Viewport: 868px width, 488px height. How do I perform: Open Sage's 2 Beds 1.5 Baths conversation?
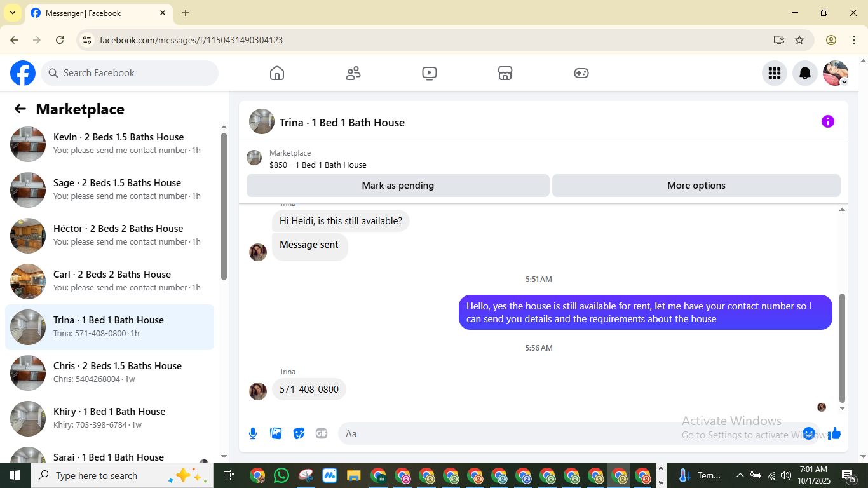(x=109, y=190)
